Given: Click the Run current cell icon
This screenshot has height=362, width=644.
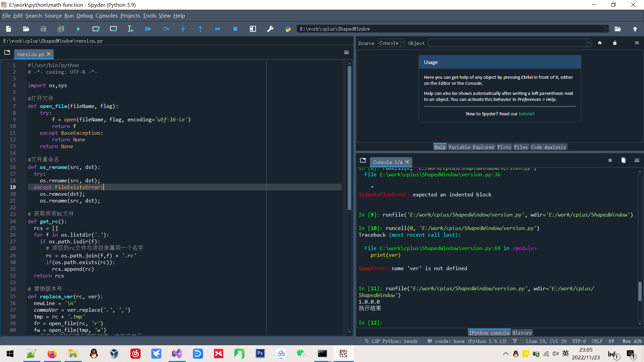Looking at the screenshot, I should pos(96,29).
